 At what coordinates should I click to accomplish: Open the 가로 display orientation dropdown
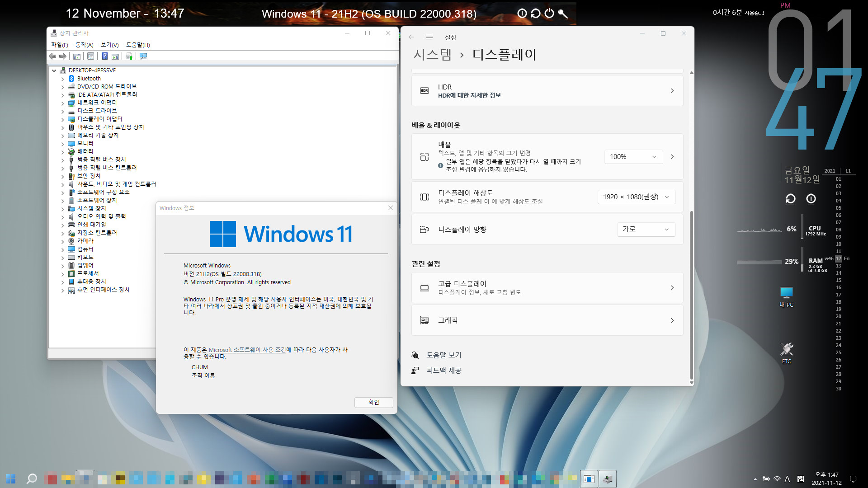point(646,229)
